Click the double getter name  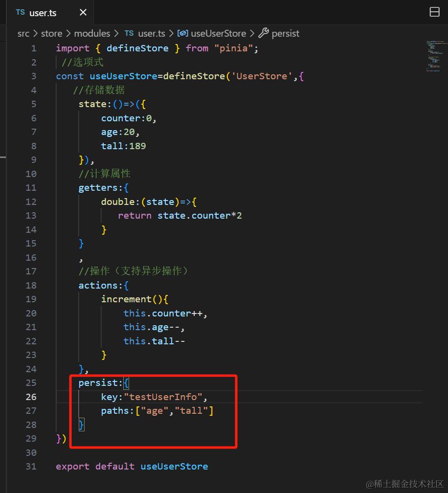118,202
